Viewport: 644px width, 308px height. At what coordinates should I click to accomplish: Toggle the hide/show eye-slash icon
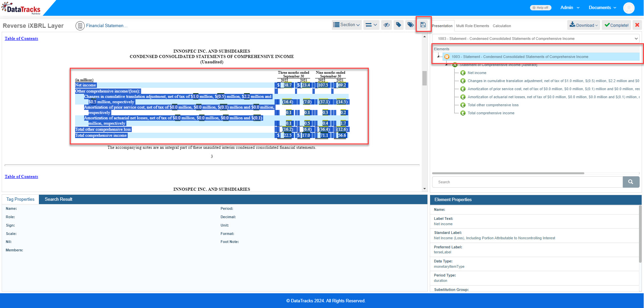(x=387, y=25)
